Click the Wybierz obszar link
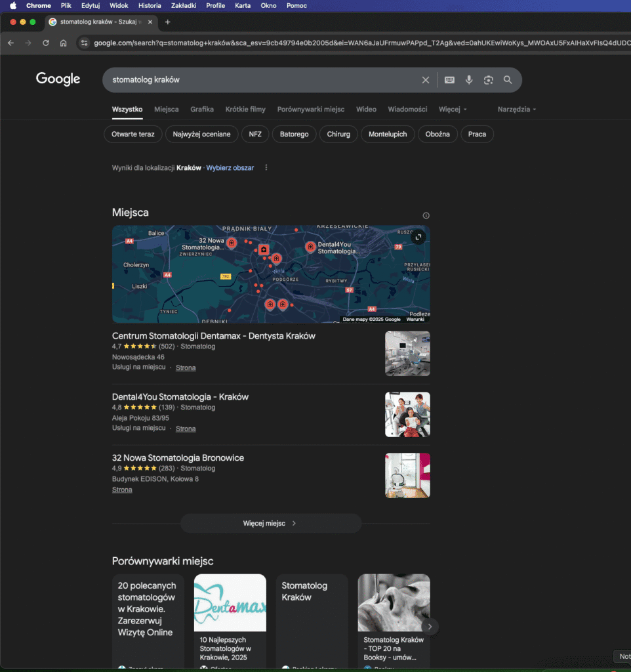 pos(230,167)
